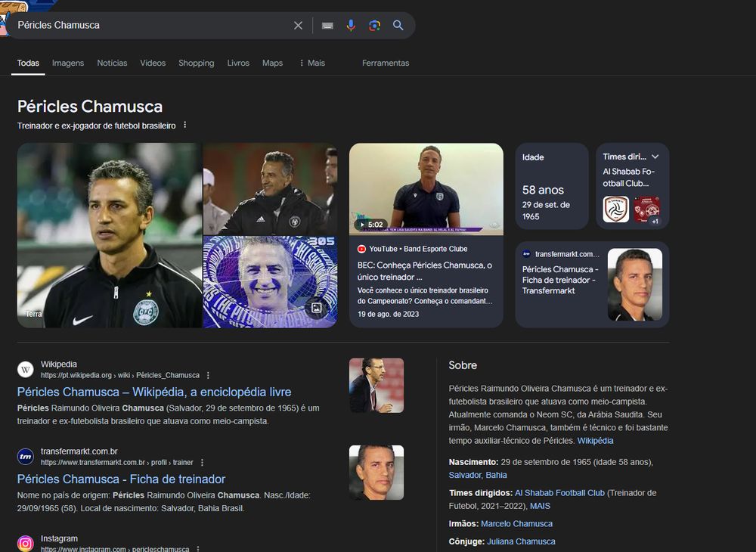Click the Transfermarkt favicon in the results list
This screenshot has width=756, height=552.
(x=26, y=457)
